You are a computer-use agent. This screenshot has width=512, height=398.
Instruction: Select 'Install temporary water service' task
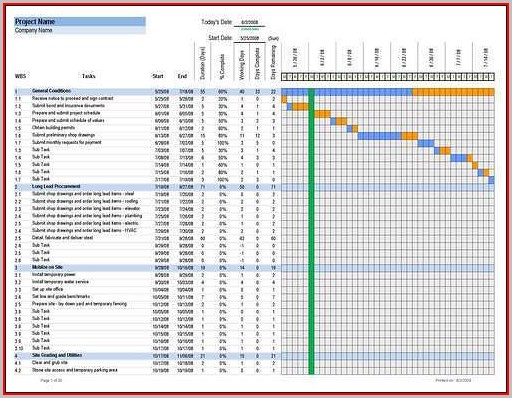tap(60, 282)
